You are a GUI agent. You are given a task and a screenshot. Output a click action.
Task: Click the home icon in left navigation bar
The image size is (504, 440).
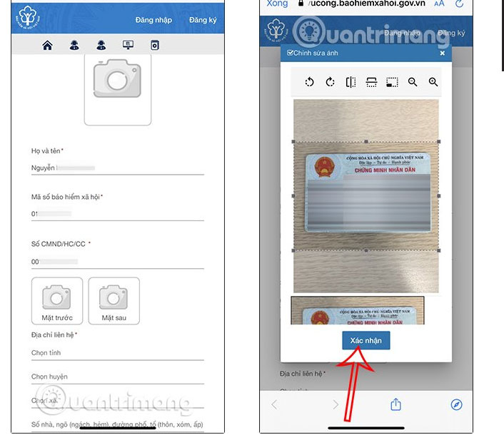tap(47, 46)
